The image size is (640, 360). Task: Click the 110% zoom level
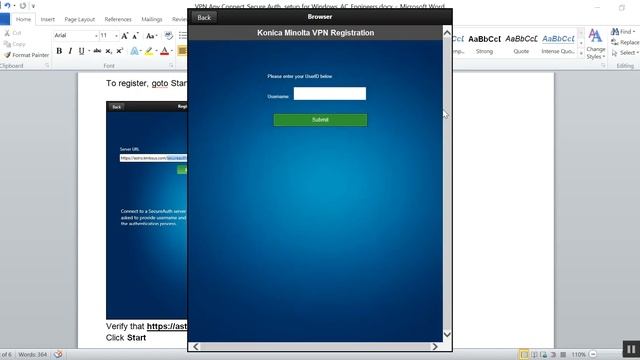click(579, 354)
